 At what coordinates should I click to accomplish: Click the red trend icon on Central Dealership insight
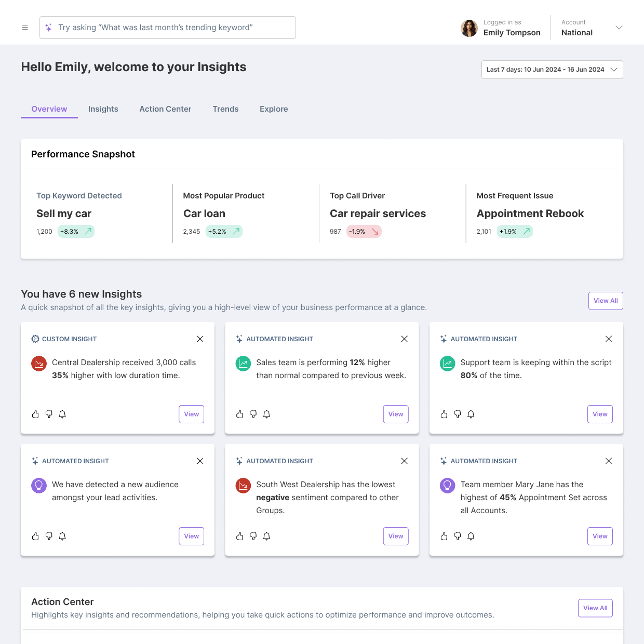click(39, 364)
